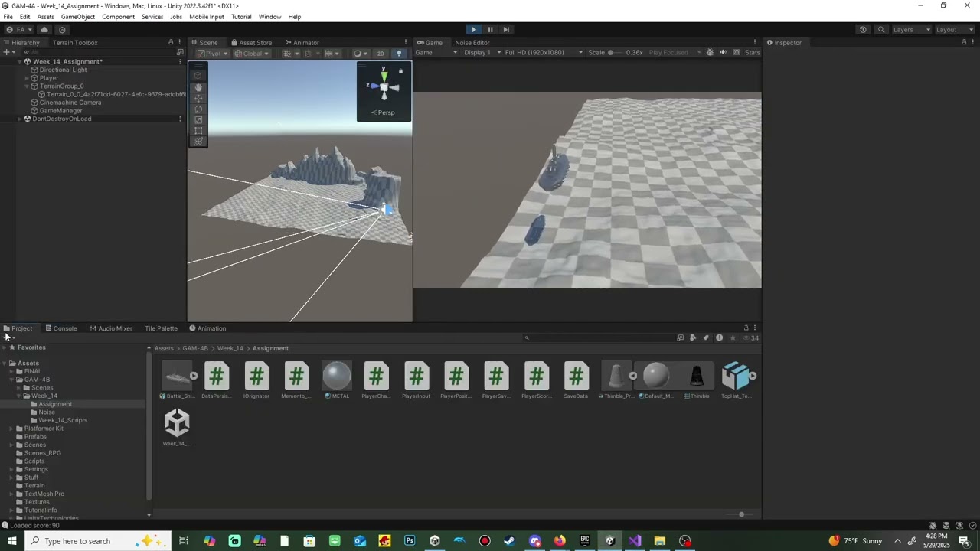The image size is (980, 551).
Task: Click the Project search field
Action: [599, 337]
